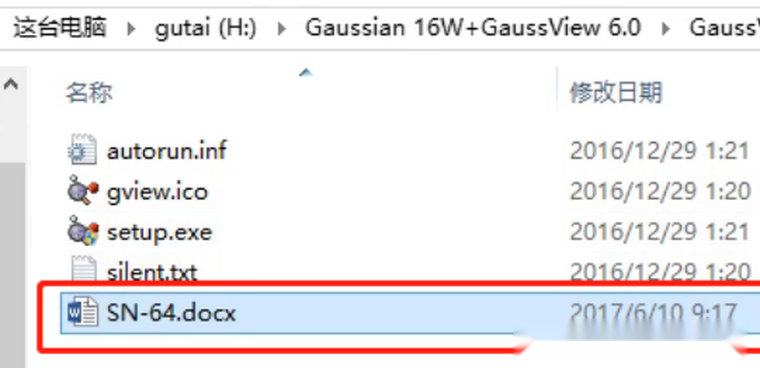The height and width of the screenshot is (368, 760).
Task: Go to Gaussian 16W+GaussView 6.0 breadcrumb folder
Action: click(x=473, y=28)
